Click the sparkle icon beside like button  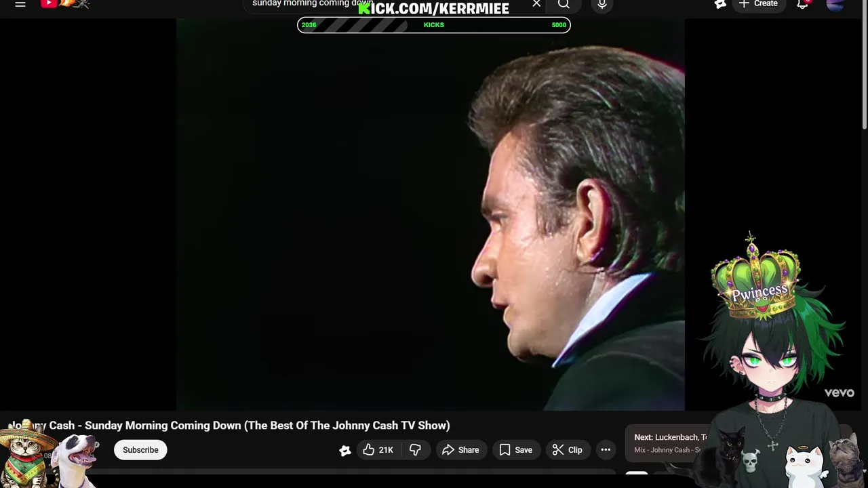[x=344, y=450]
